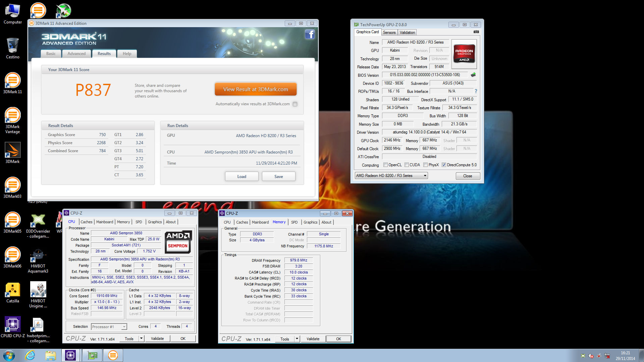The image size is (644, 362).
Task: Open the GPU selection dropdown in GPU-Z
Action: tap(391, 176)
